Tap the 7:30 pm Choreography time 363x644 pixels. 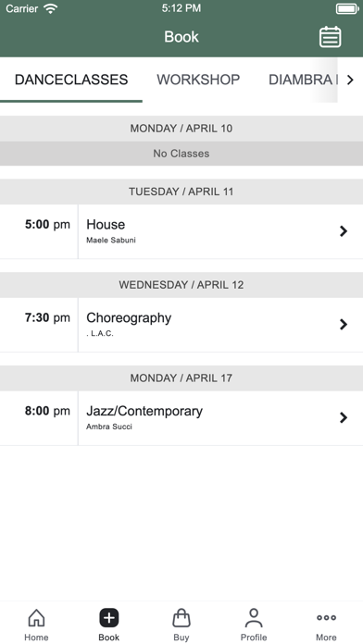pos(47,318)
